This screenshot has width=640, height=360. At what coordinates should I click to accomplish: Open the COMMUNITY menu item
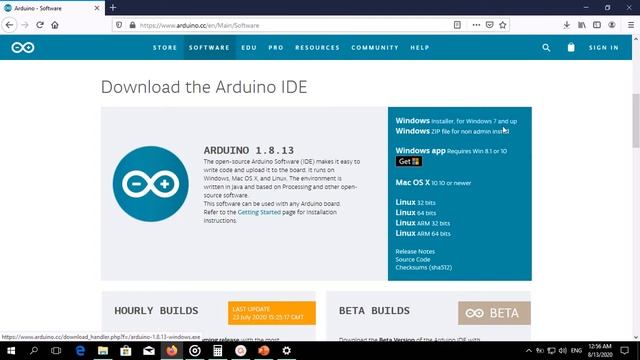coord(375,48)
